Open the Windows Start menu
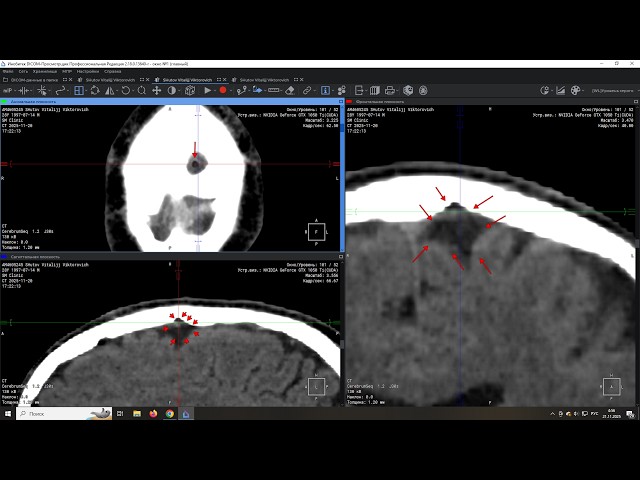The image size is (640, 480). pyautogui.click(x=7, y=413)
